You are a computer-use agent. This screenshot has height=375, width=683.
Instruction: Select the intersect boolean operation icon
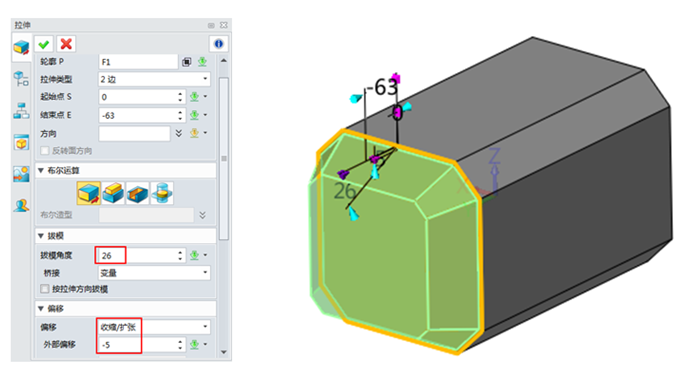tap(162, 193)
